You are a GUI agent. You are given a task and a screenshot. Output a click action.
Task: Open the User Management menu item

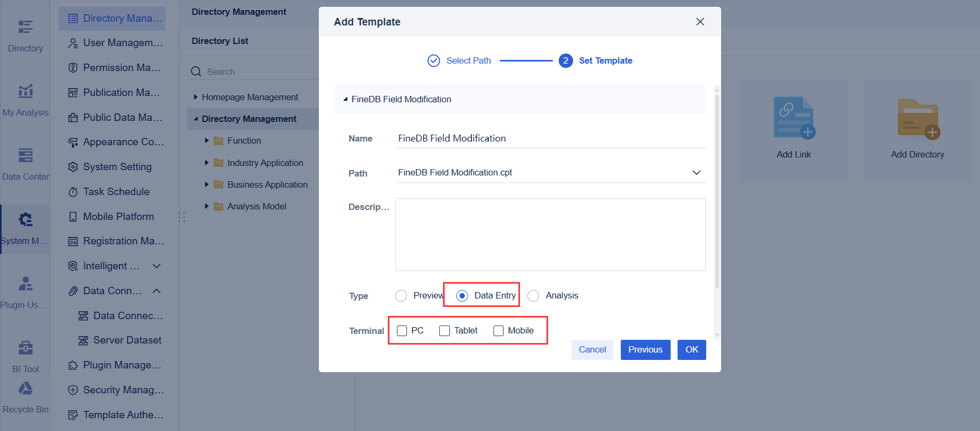coord(123,43)
